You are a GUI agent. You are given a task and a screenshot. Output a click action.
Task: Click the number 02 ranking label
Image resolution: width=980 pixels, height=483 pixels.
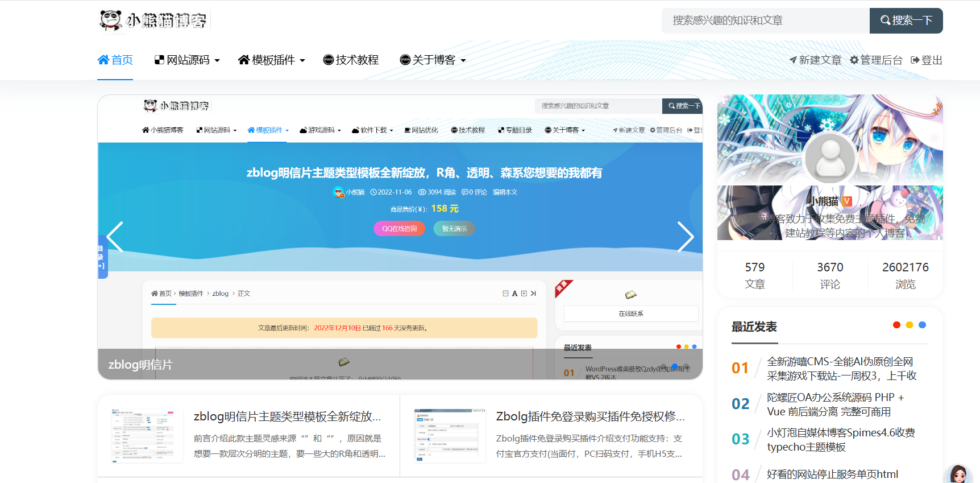(740, 404)
